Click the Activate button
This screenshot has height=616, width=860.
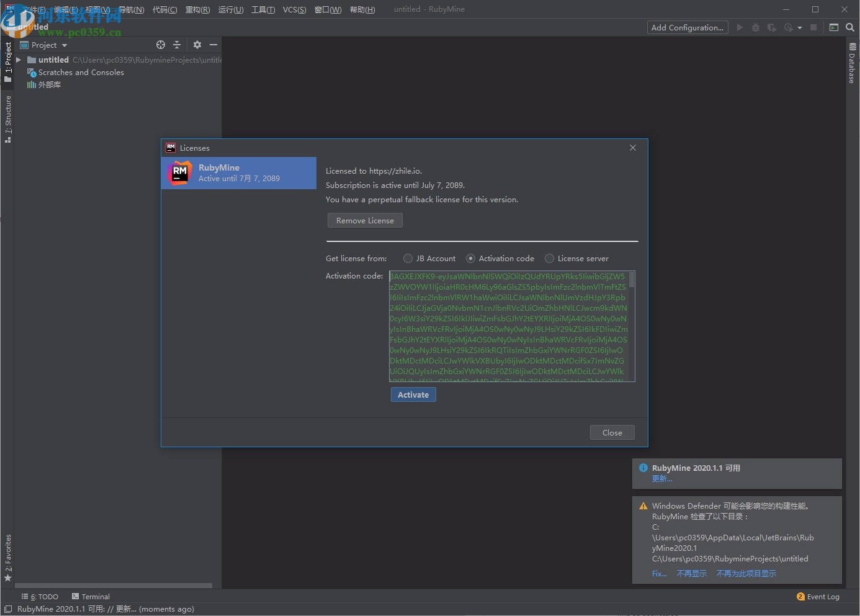(413, 395)
